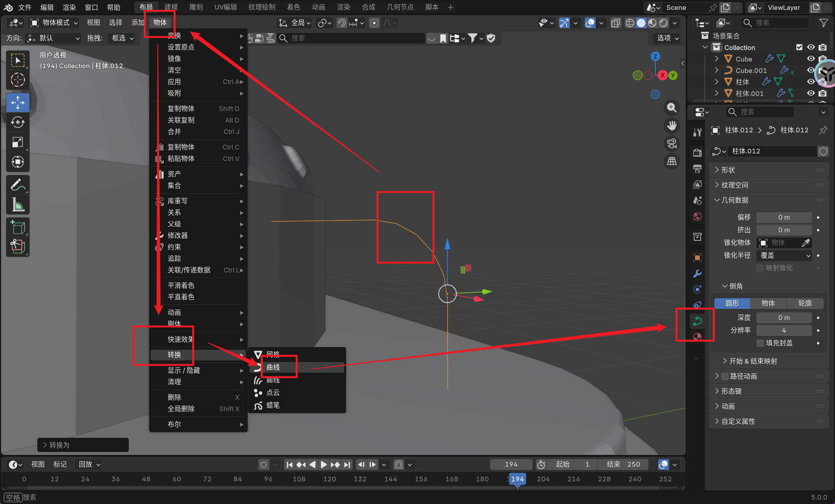Hide the Cube object in outliner
835x504 pixels.
pyautogui.click(x=811, y=59)
